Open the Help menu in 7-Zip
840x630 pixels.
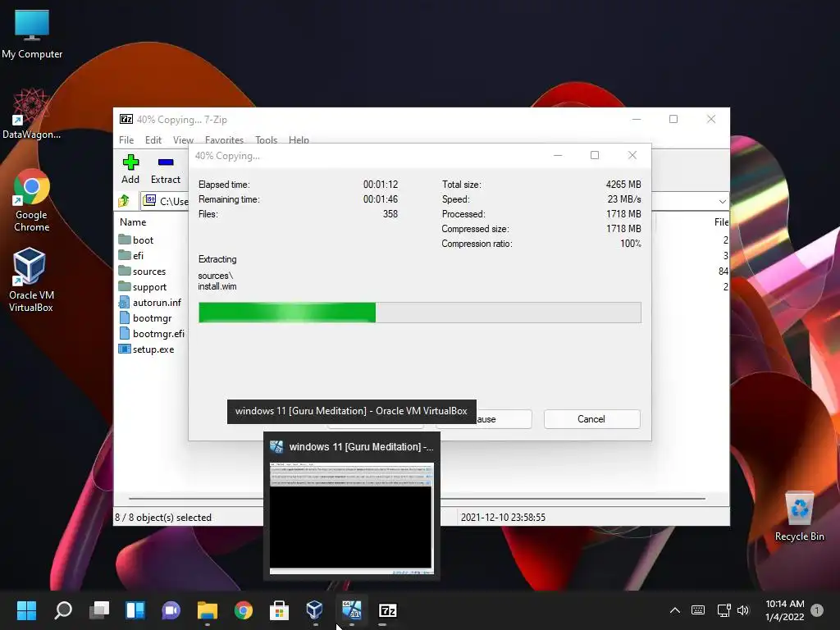tap(299, 139)
